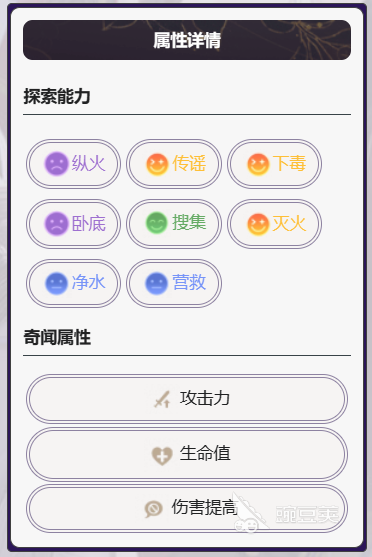Click the purple sad face beside 纵火
Viewport: 372px width, 557px height.
coord(56,164)
